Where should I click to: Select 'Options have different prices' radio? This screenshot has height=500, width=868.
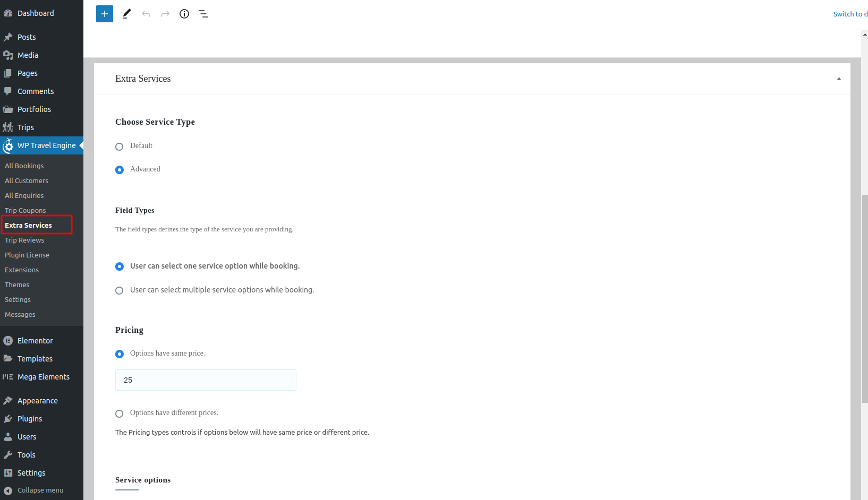(120, 413)
